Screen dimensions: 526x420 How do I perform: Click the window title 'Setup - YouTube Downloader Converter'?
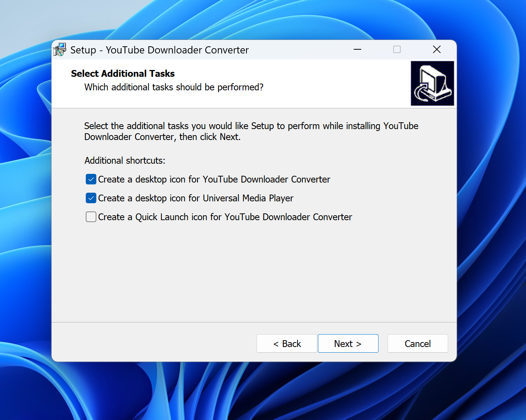[x=160, y=50]
